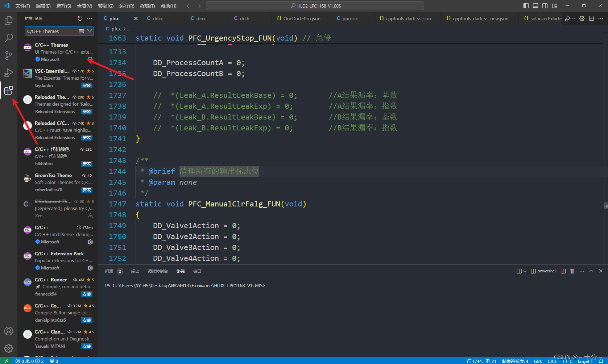Screen dimensions: 608x364
Task: Install the C/C++ Clang extension
Action: coord(87,346)
